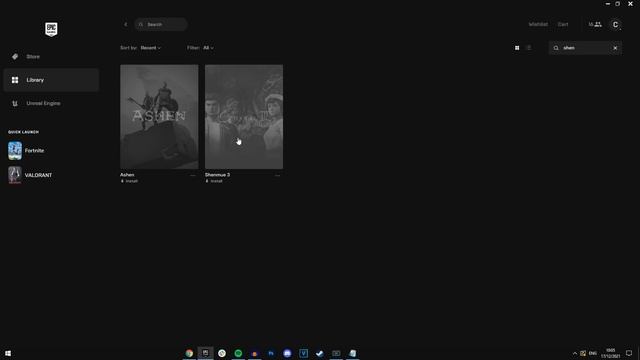
Task: Go back with the navigation arrow
Action: coord(126,24)
